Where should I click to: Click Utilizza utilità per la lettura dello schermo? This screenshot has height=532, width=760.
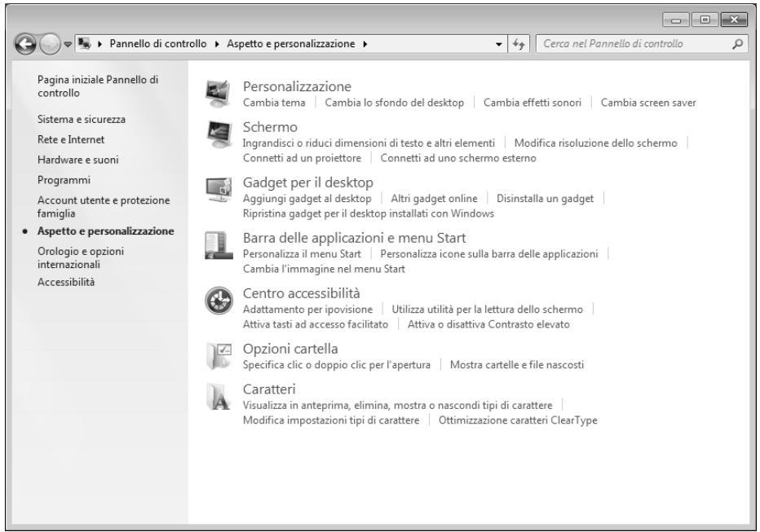[488, 310]
